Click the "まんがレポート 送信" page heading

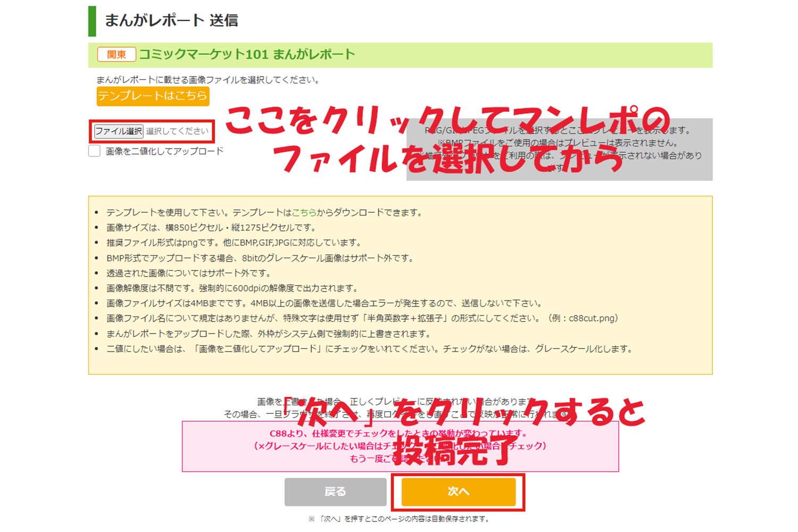click(x=171, y=21)
